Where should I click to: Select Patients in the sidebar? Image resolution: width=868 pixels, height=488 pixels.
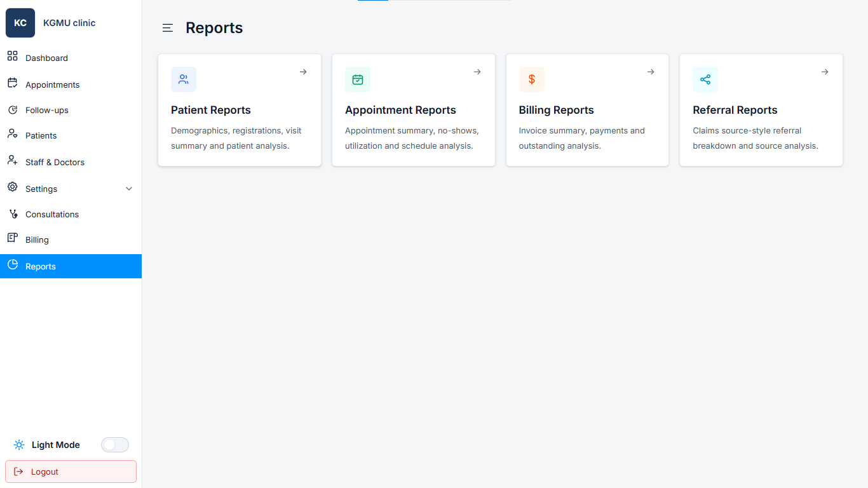(71, 135)
